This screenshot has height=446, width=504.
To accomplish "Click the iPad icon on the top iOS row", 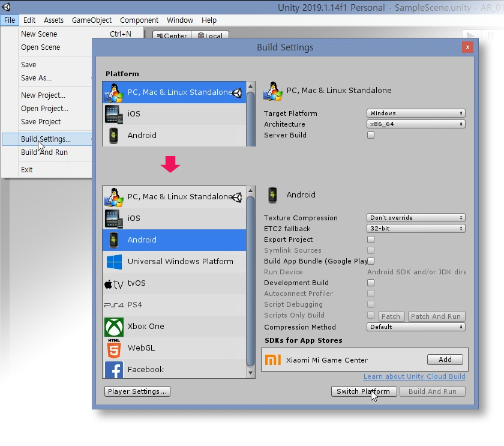I will (113, 114).
